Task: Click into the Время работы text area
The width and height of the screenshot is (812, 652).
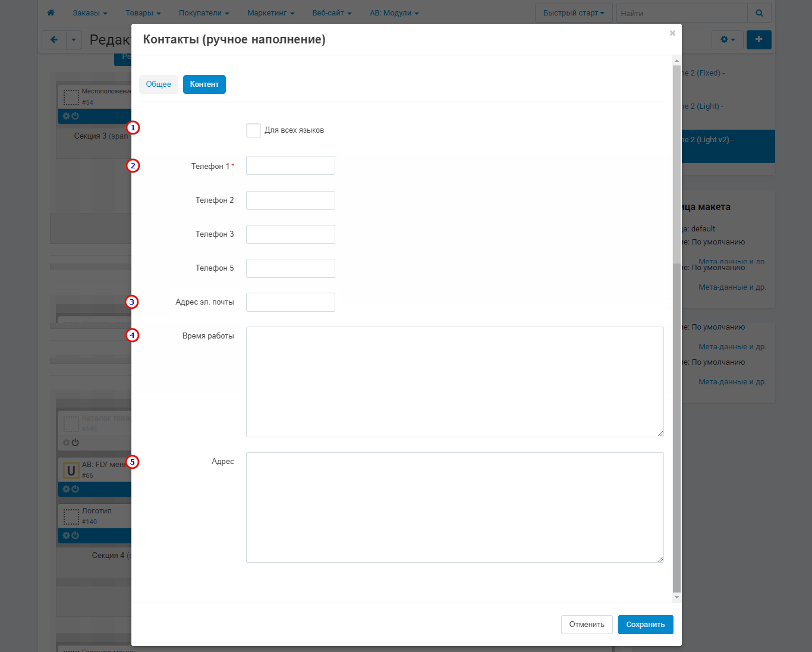Action: coord(454,382)
